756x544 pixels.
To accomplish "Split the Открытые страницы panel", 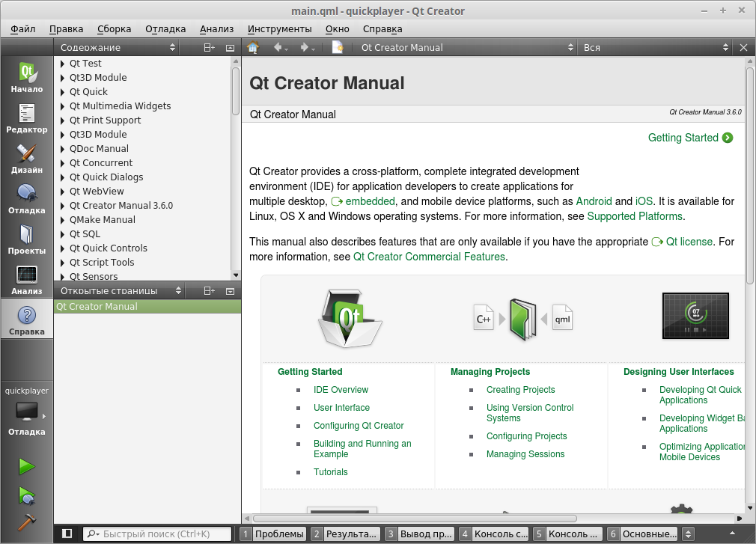I will coord(209,290).
